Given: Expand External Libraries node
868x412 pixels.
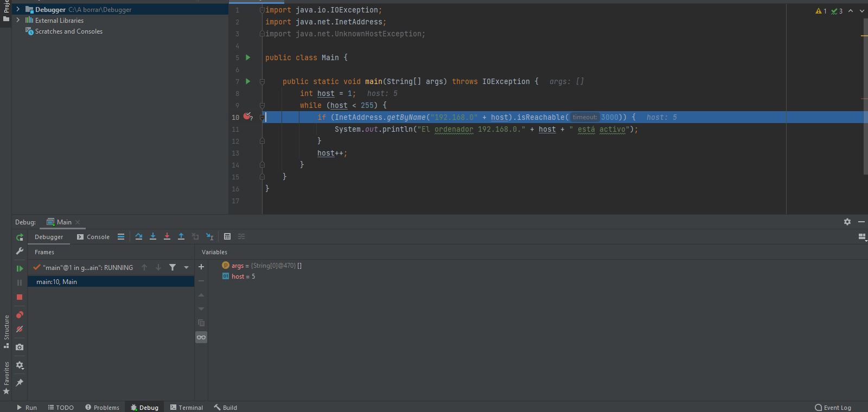Looking at the screenshot, I should tap(18, 21).
